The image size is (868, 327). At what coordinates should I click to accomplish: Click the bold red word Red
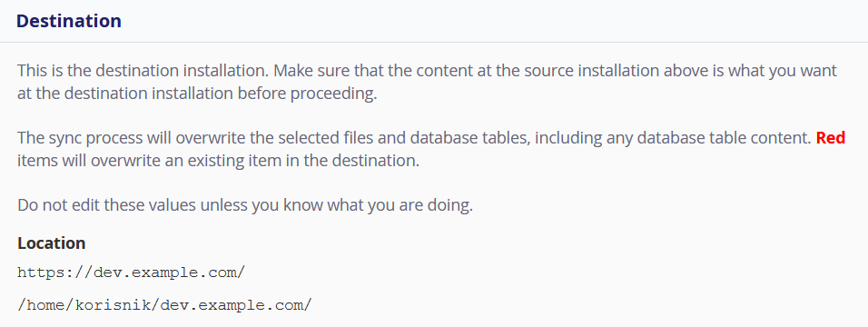pos(831,137)
